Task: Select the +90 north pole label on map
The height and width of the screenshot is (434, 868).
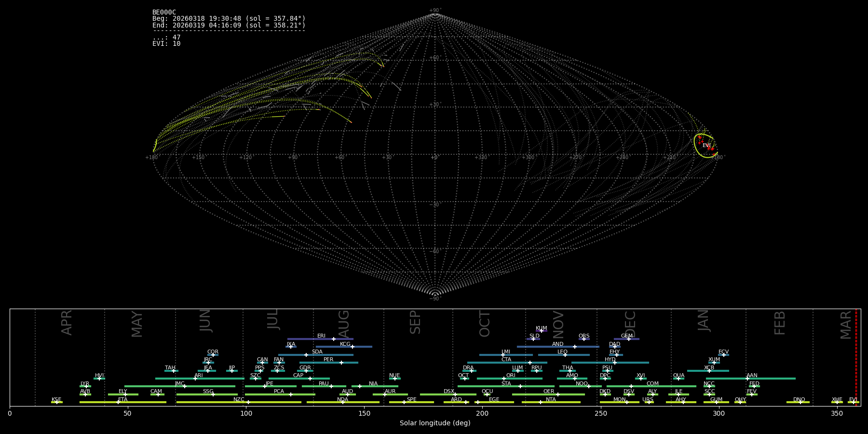Action: click(x=435, y=10)
